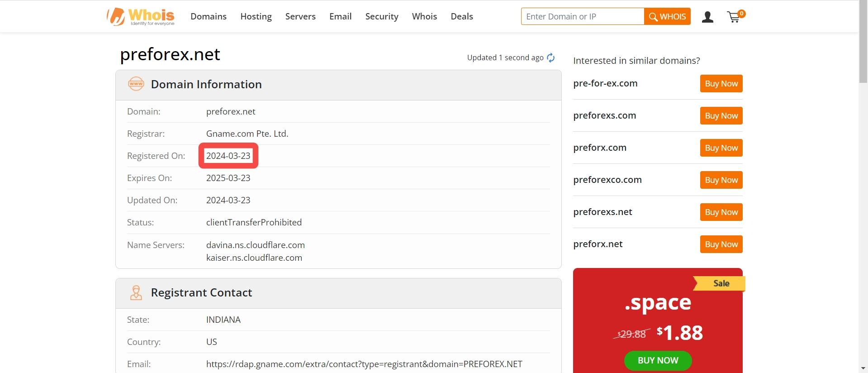Click the .space sale domain banner
This screenshot has width=868, height=373.
658,320
